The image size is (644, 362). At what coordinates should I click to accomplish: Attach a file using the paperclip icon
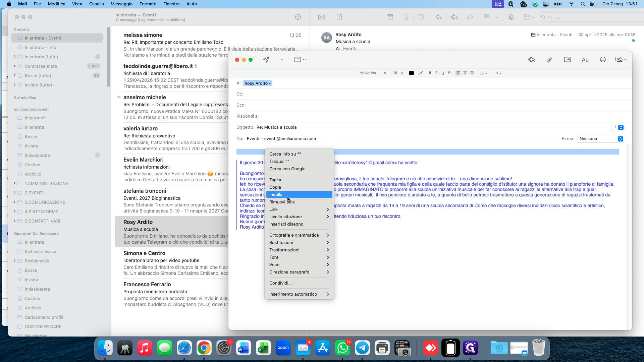tap(549, 60)
